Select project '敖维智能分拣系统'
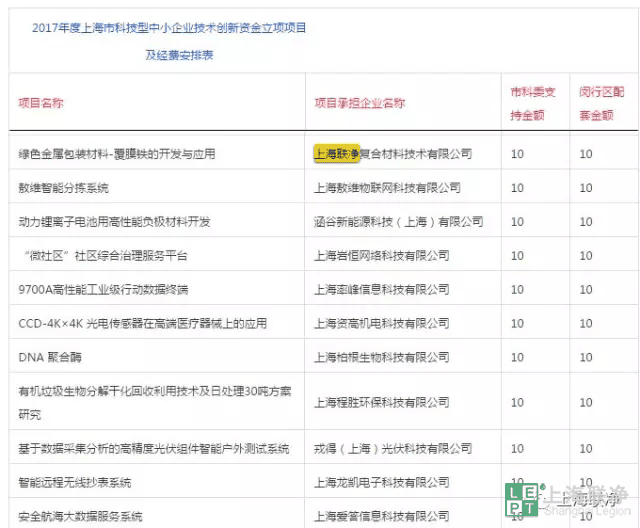640x528 pixels. tap(63, 188)
